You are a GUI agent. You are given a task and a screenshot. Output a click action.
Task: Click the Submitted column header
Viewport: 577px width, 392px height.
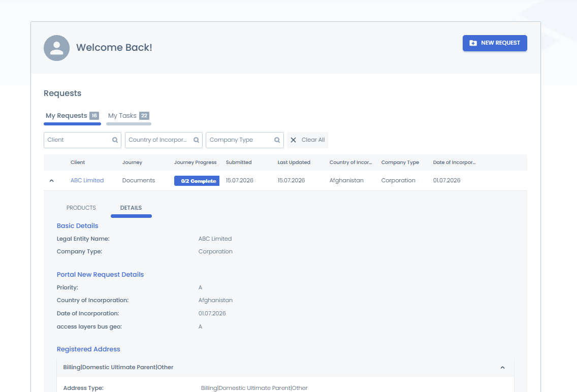click(239, 162)
